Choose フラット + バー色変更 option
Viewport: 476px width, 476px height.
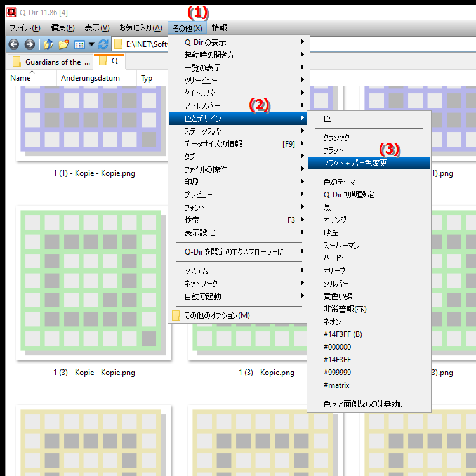tap(369, 163)
